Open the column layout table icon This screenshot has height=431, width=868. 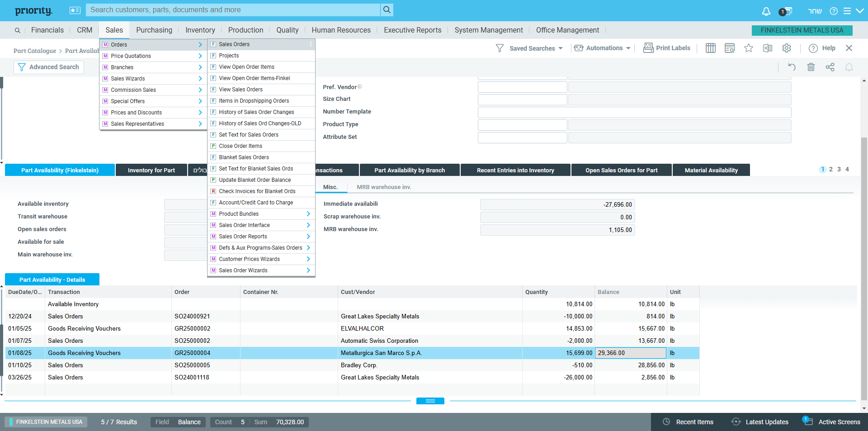711,48
